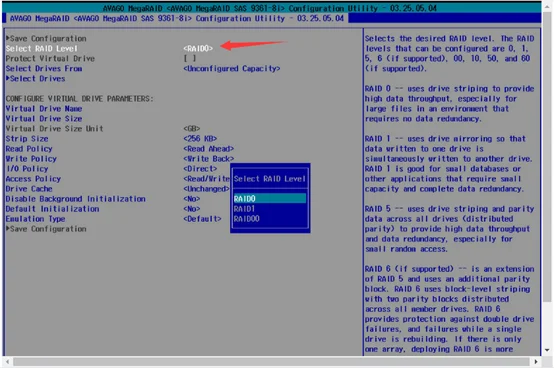This screenshot has width=554, height=368.
Task: Open the Strip Size 256 KB dropdown
Action: click(x=200, y=138)
